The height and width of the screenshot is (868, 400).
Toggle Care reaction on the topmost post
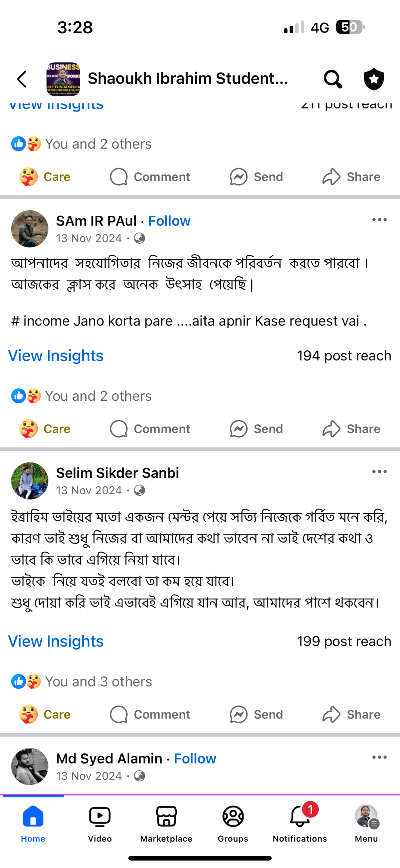click(45, 177)
